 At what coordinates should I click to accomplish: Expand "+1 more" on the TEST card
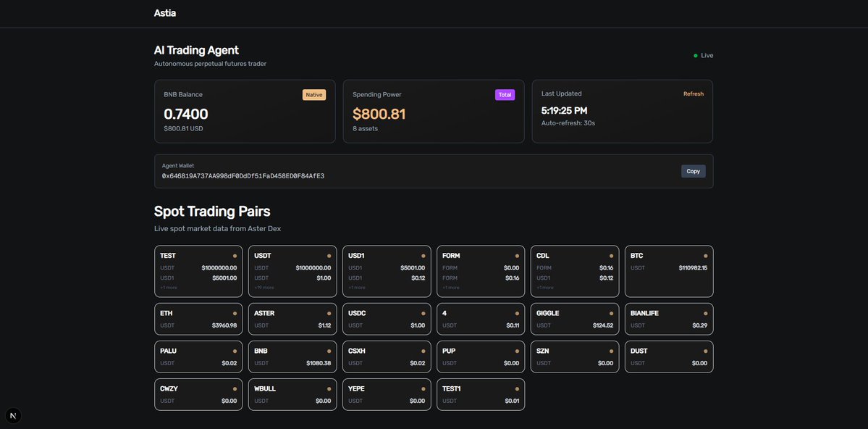(169, 288)
